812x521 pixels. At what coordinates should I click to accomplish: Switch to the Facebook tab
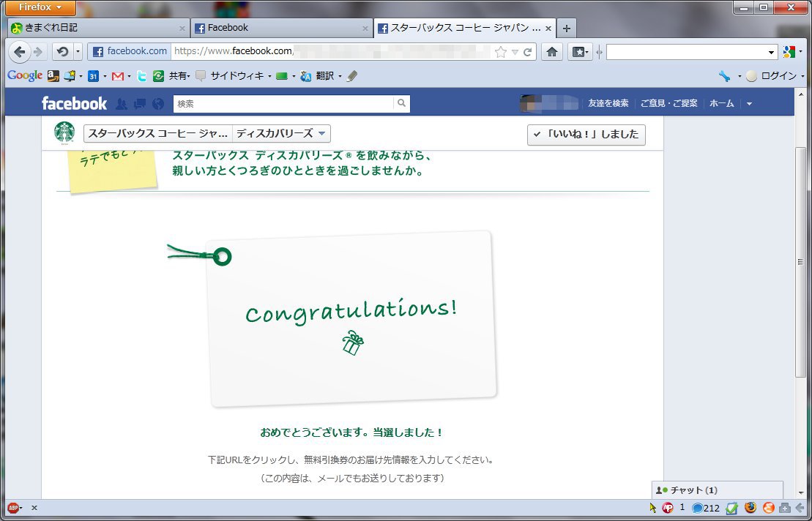pyautogui.click(x=281, y=28)
